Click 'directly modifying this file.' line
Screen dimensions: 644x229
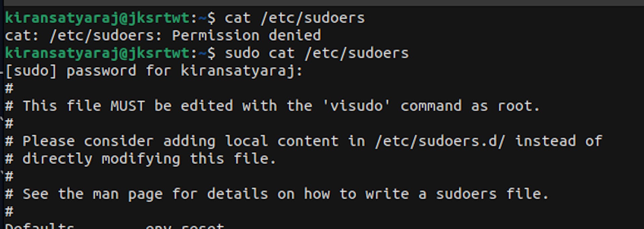pyautogui.click(x=149, y=159)
